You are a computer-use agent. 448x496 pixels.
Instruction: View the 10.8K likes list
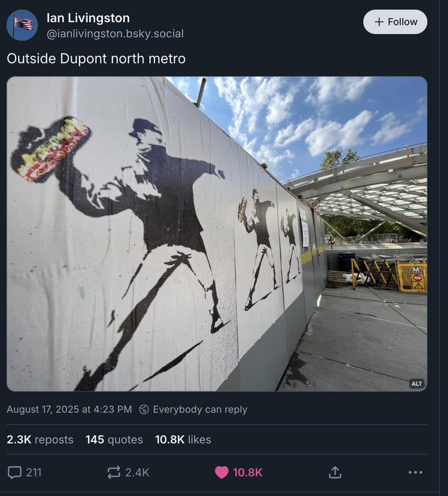(183, 440)
